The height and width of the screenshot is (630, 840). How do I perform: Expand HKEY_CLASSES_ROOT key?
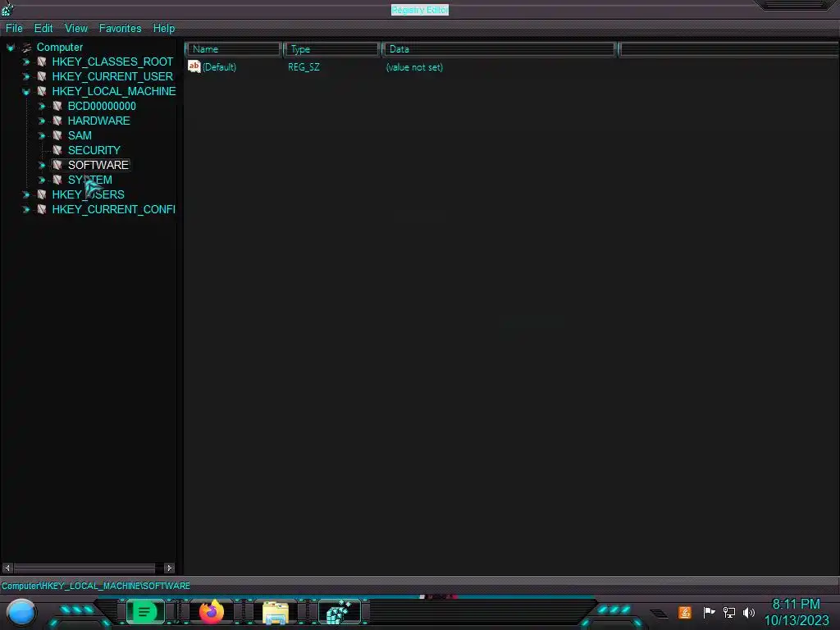(x=25, y=62)
